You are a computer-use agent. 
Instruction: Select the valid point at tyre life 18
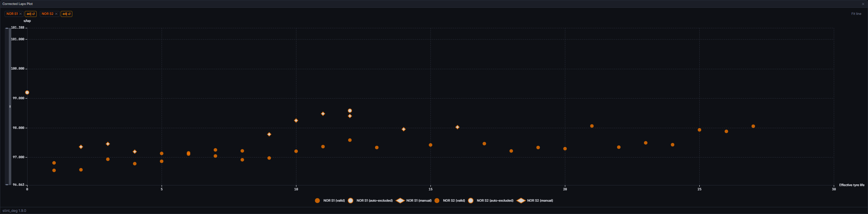pyautogui.click(x=511, y=151)
